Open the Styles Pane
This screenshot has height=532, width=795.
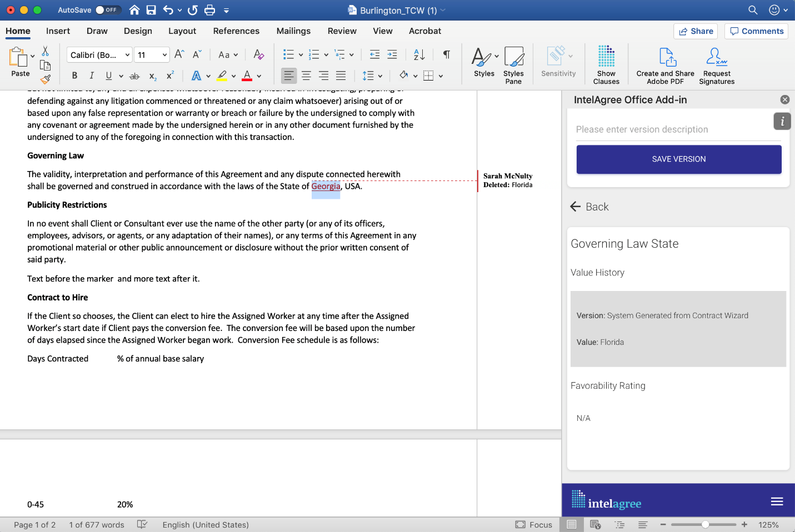coord(514,64)
